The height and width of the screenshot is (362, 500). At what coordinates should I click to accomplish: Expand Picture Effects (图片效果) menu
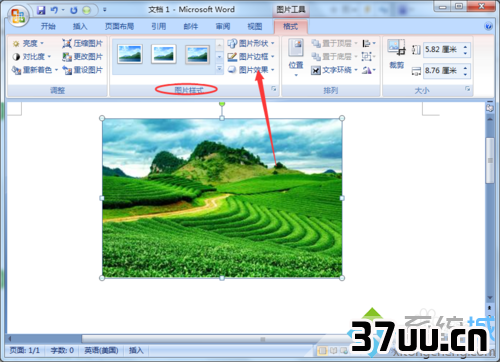click(x=251, y=70)
